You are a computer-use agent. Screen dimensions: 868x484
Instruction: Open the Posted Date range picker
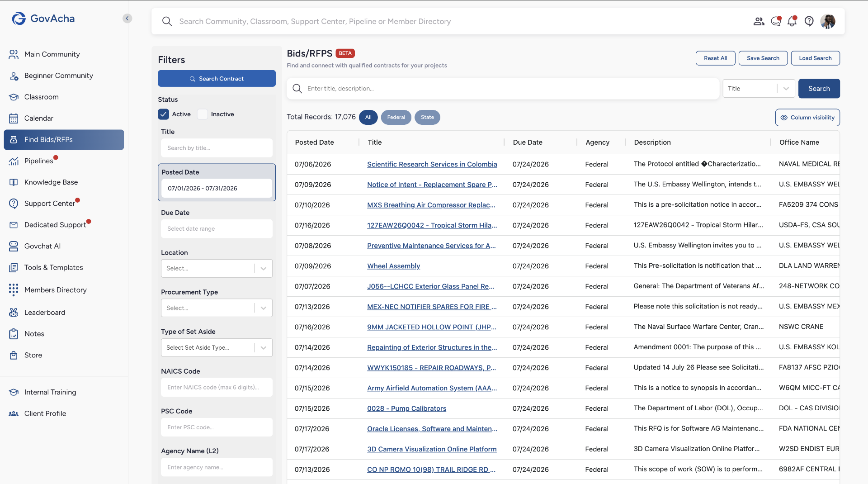217,188
